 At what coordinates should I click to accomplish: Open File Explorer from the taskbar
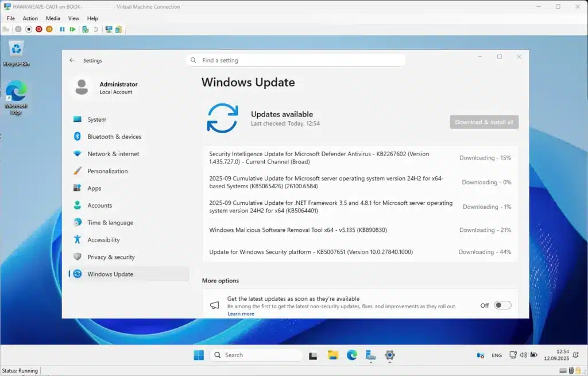tap(332, 355)
